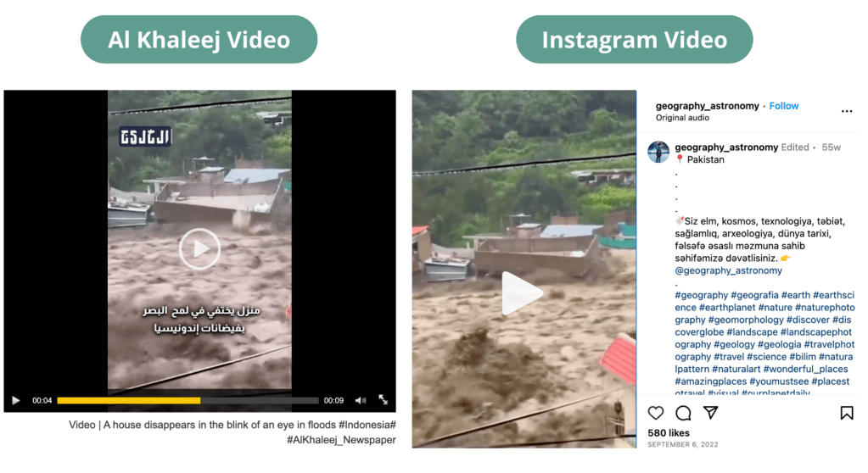Open the 580 likes list
Viewport: 868px width, 473px height.
coord(669,432)
